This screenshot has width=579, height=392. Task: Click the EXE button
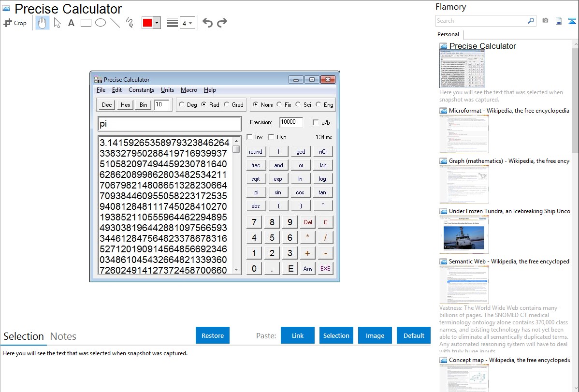pos(325,269)
